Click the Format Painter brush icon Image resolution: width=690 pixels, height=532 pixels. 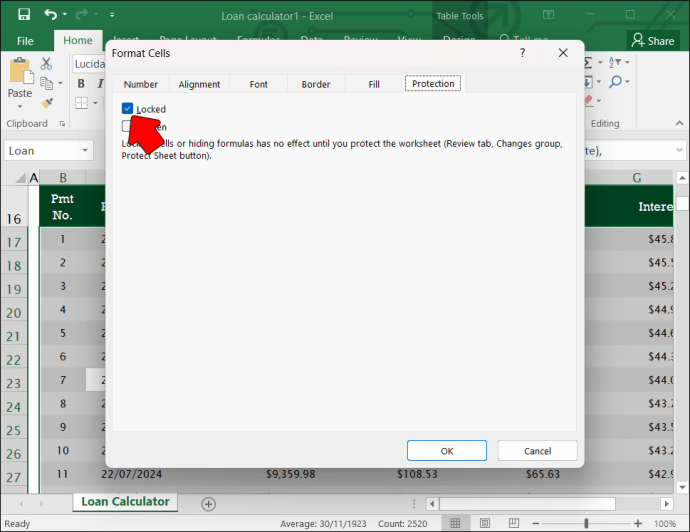[x=47, y=103]
